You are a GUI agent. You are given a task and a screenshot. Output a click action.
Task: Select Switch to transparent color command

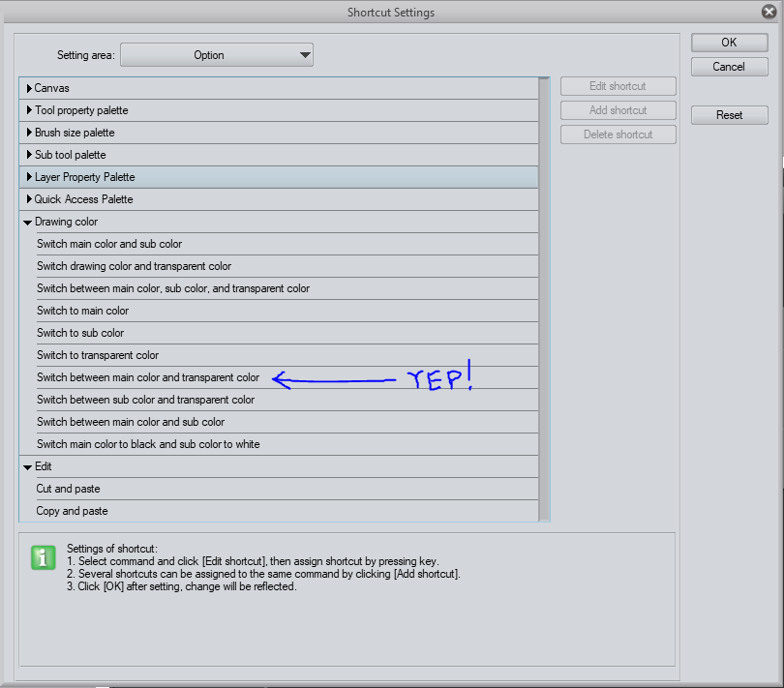98,355
